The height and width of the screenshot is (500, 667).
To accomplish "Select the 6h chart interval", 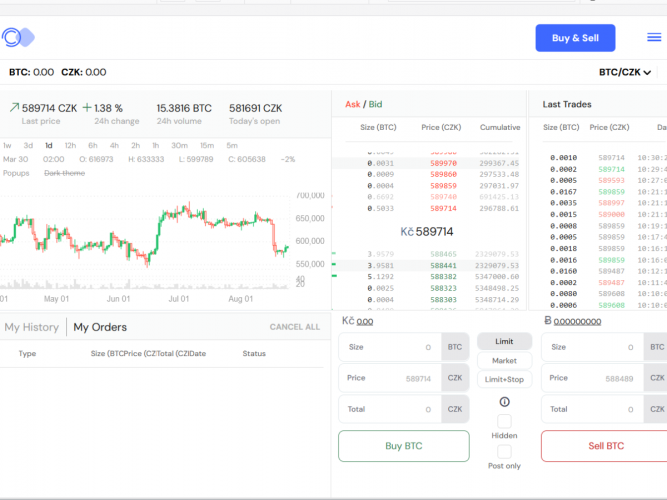I will click(93, 146).
